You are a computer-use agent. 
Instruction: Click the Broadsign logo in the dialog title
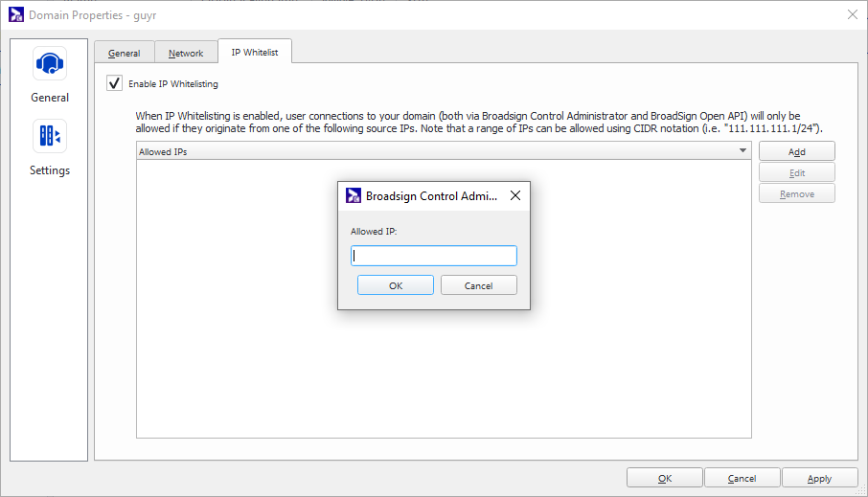(353, 195)
